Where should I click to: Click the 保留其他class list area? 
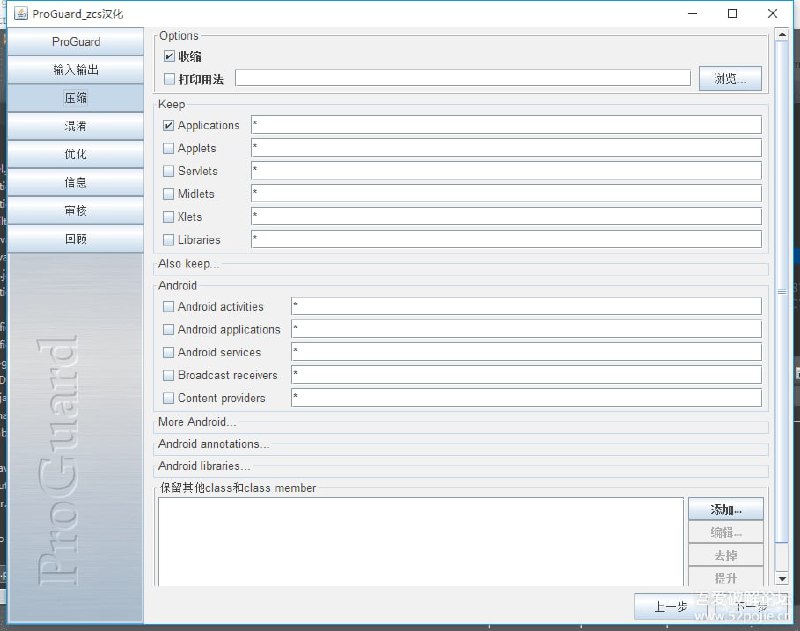coord(421,542)
